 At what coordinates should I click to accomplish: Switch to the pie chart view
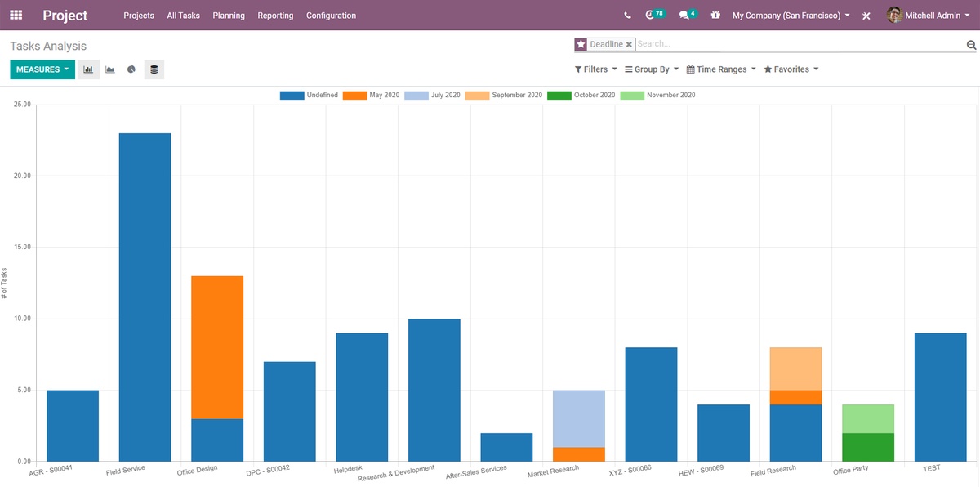tap(131, 69)
